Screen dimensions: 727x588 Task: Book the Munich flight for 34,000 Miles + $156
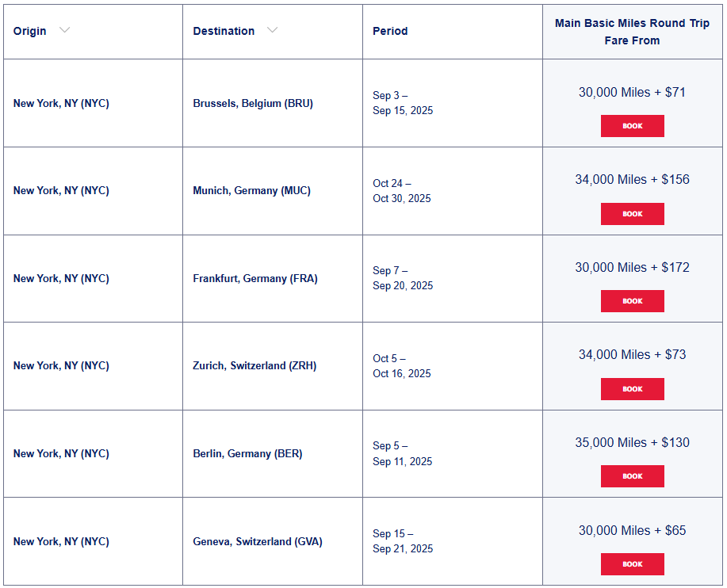pos(632,214)
